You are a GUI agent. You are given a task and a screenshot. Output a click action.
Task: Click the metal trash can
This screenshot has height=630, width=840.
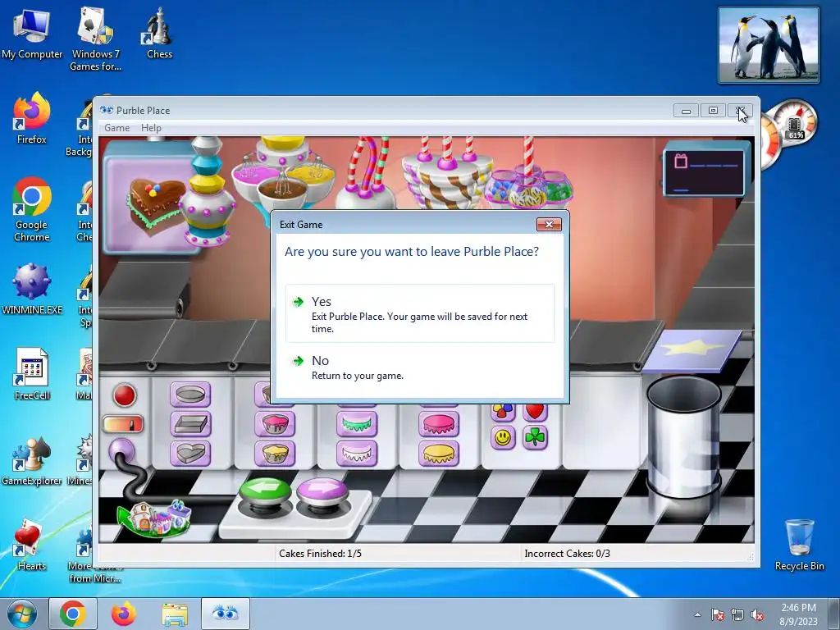tap(683, 436)
